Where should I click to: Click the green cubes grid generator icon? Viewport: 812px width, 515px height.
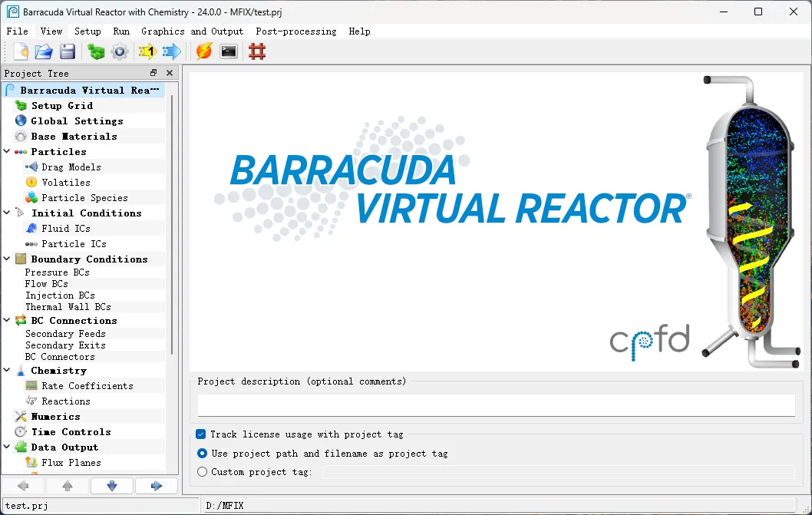[96, 51]
